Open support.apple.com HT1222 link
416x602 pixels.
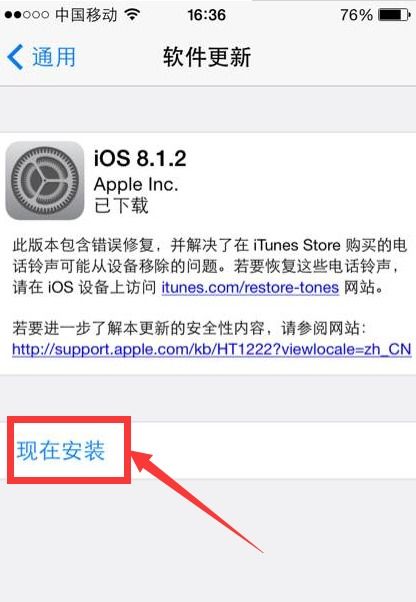(211, 349)
